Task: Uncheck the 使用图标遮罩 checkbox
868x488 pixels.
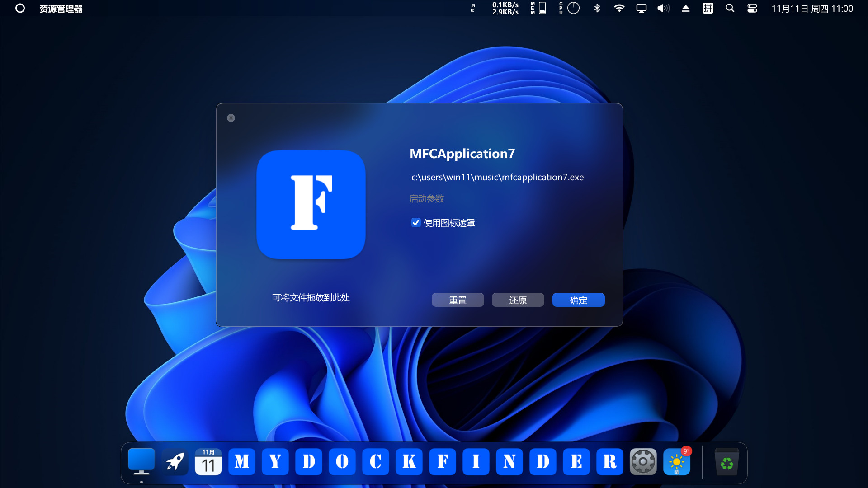Action: point(416,222)
